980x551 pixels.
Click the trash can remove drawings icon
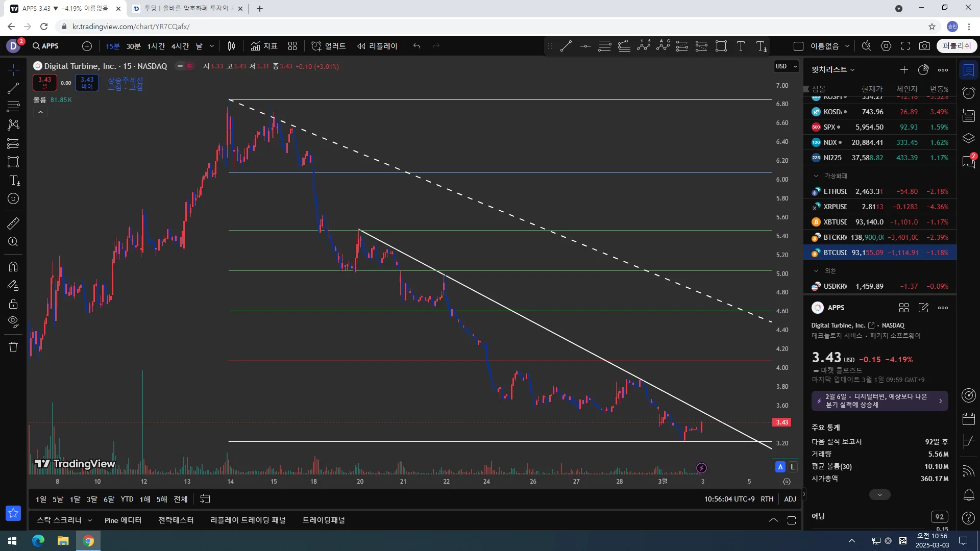click(13, 347)
